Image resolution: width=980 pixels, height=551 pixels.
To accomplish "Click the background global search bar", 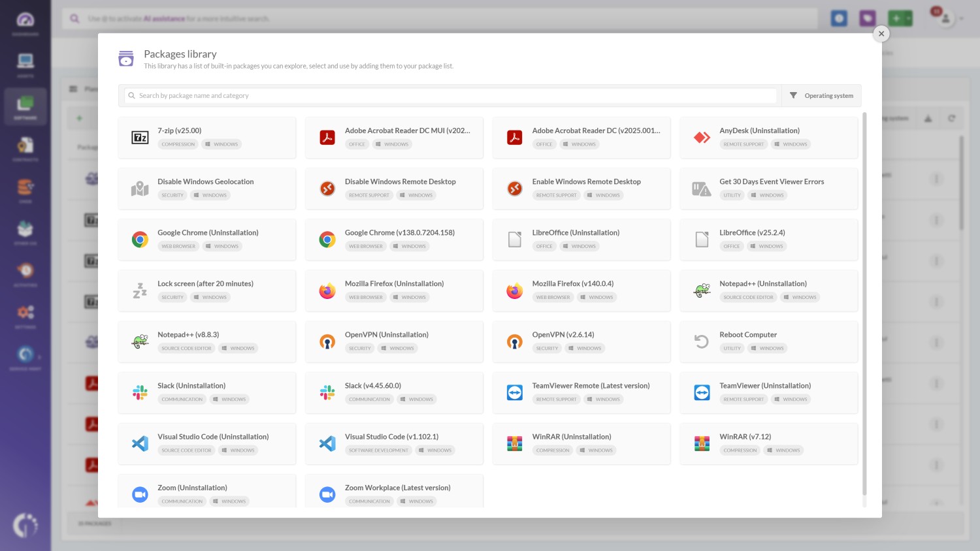I will (x=440, y=18).
